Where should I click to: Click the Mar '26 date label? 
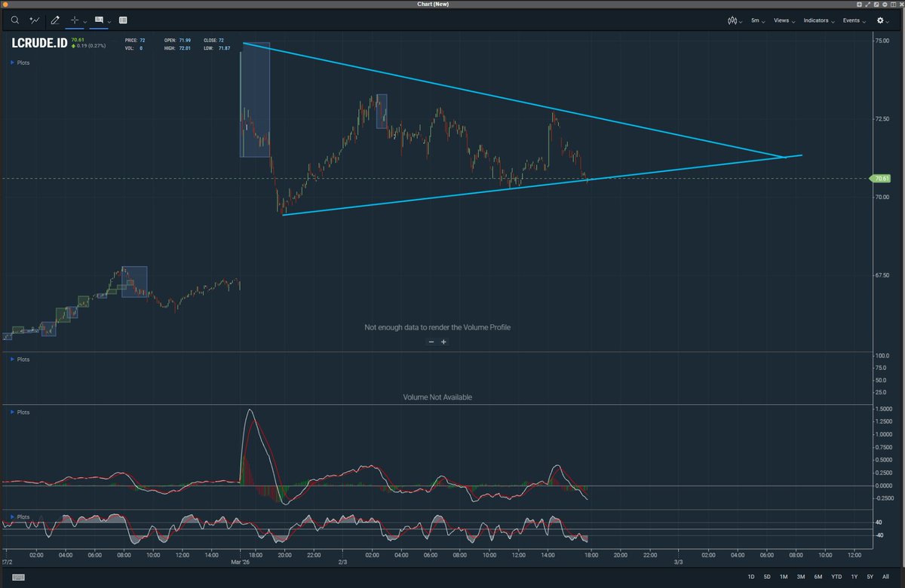[241, 562]
